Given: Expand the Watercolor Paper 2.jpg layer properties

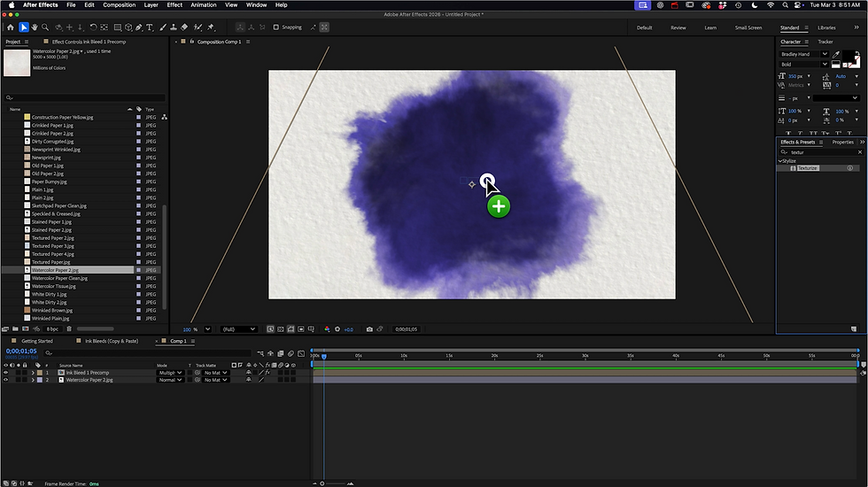Looking at the screenshot, I should click(33, 380).
